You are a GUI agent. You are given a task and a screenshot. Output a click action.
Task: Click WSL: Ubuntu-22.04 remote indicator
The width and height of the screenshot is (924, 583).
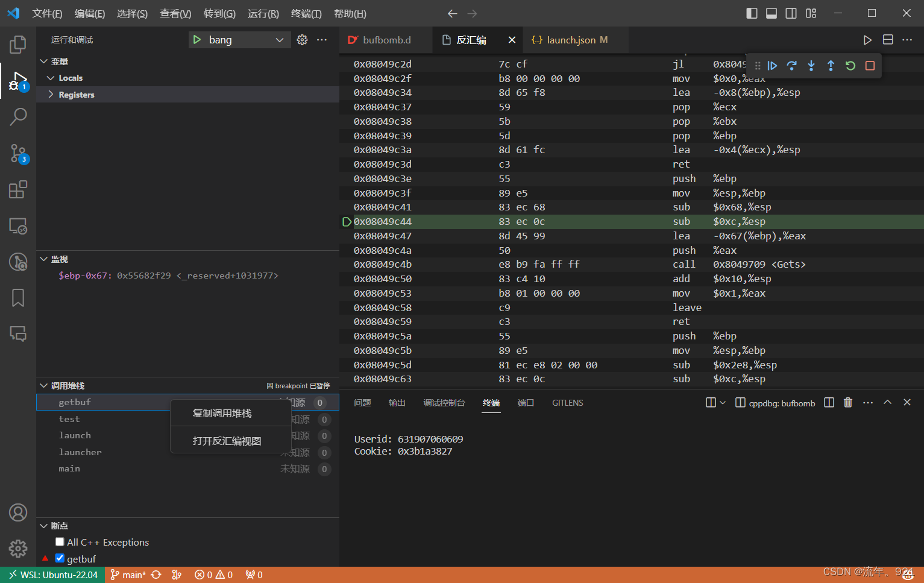(53, 575)
